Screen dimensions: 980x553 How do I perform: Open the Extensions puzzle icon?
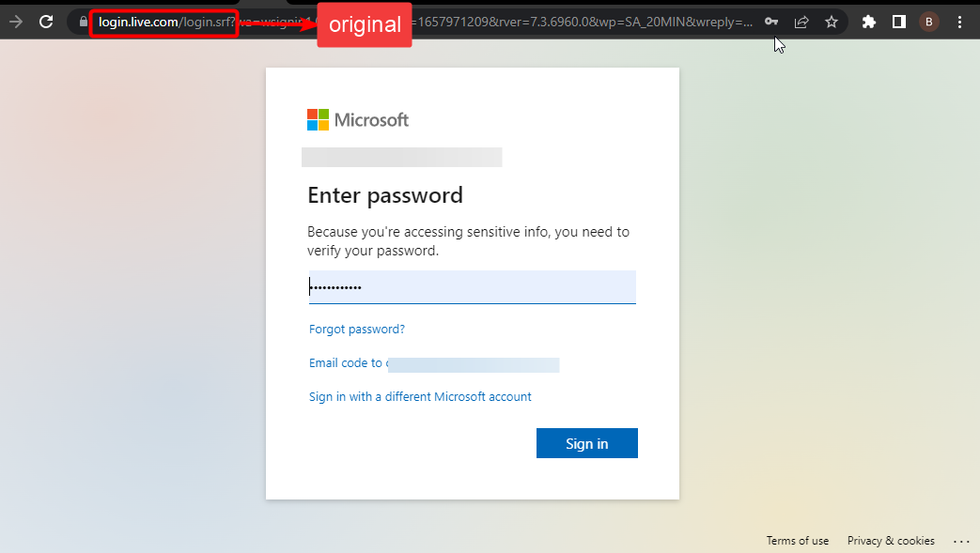(869, 22)
